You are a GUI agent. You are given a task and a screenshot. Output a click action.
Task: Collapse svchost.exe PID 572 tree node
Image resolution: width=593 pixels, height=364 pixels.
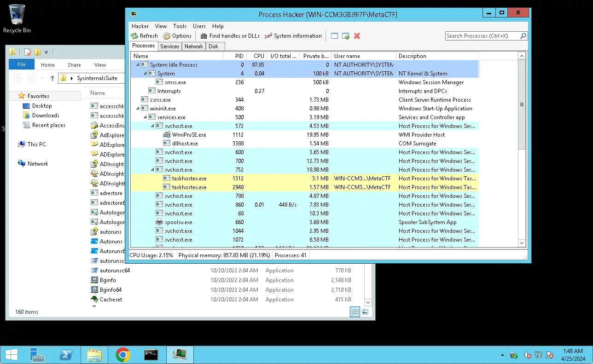[x=152, y=126]
